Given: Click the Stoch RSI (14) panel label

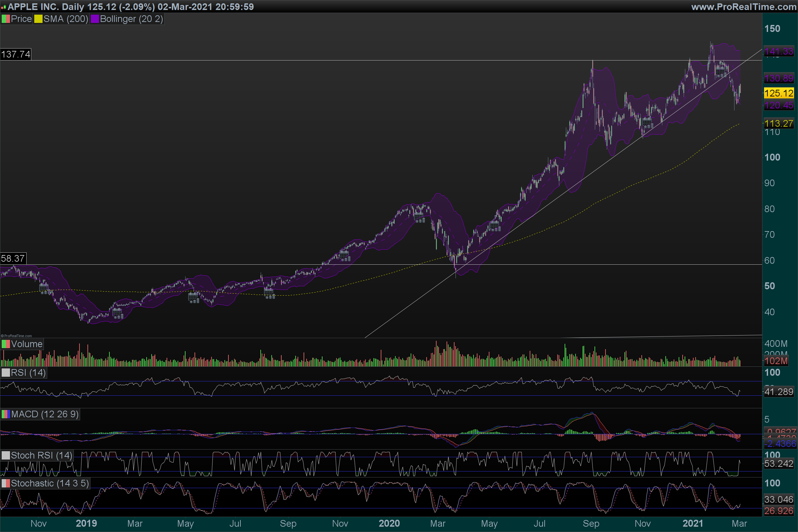Looking at the screenshot, I should (41, 455).
